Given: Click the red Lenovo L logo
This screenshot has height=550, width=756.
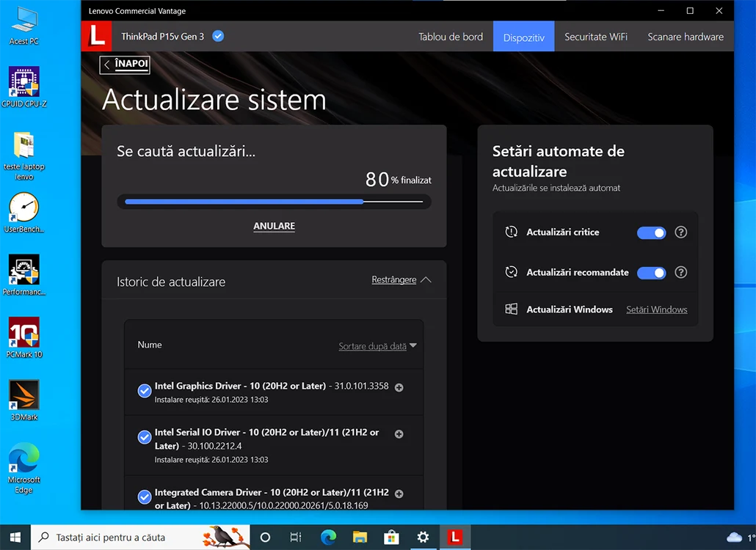Looking at the screenshot, I should pos(96,36).
